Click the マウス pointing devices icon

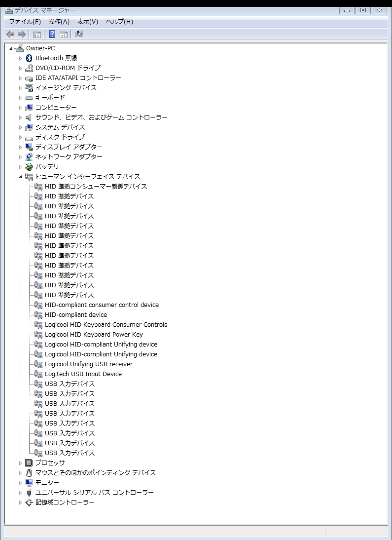point(29,473)
